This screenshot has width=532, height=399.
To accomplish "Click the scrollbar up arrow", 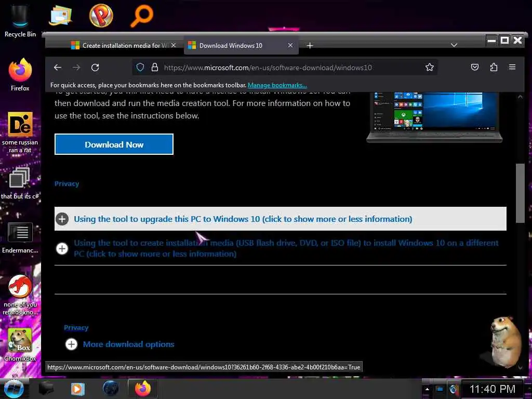I will point(520,97).
